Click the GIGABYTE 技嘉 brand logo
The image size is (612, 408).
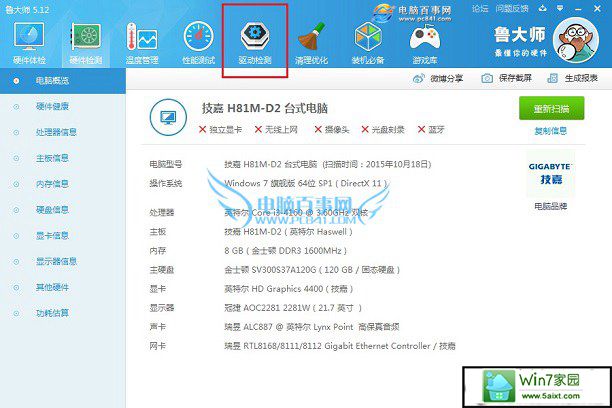click(x=550, y=173)
